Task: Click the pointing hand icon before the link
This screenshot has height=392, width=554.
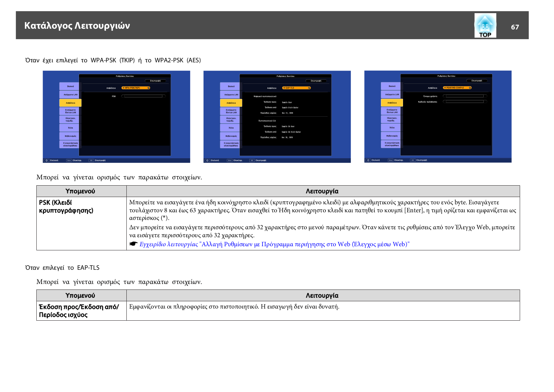Action: [x=133, y=244]
